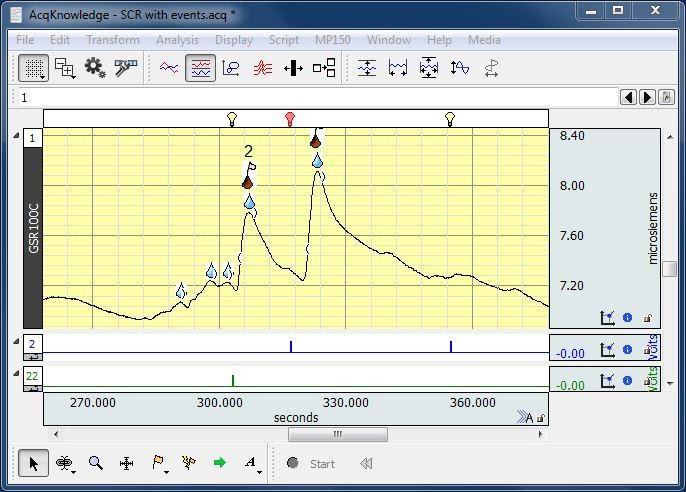The image size is (686, 492).
Task: Toggle the lock on GSR100C vertical axis
Action: point(648,319)
